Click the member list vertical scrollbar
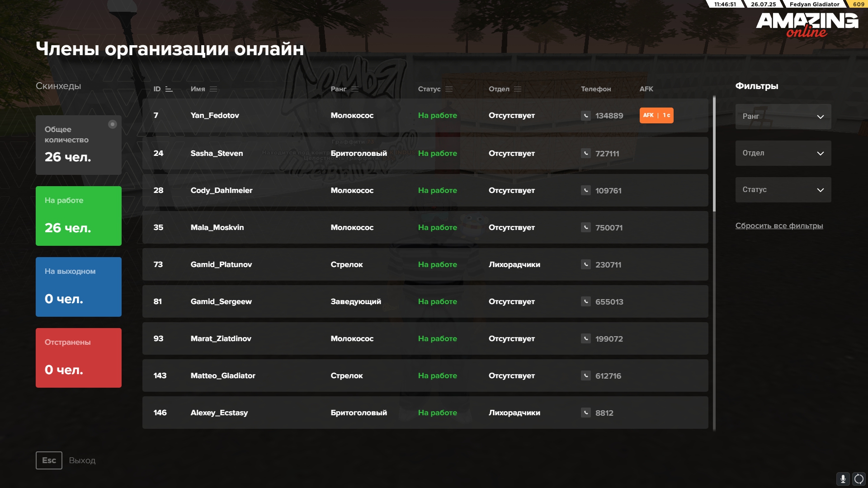The height and width of the screenshot is (488, 868). (714, 154)
